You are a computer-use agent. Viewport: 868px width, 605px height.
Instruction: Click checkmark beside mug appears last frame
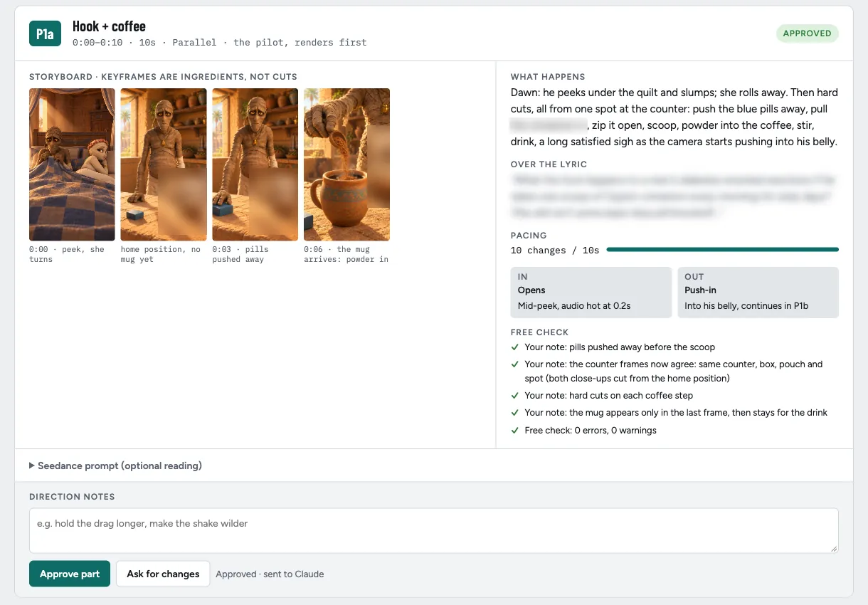click(515, 413)
